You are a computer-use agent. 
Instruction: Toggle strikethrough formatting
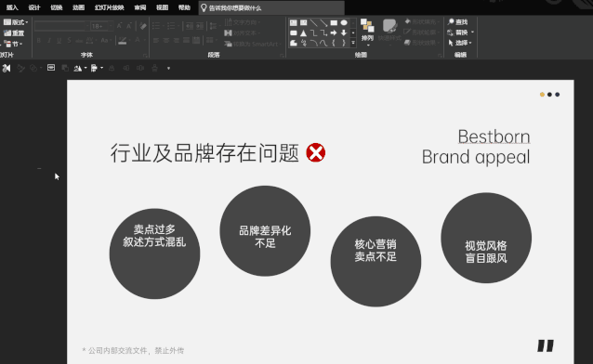[x=79, y=41]
